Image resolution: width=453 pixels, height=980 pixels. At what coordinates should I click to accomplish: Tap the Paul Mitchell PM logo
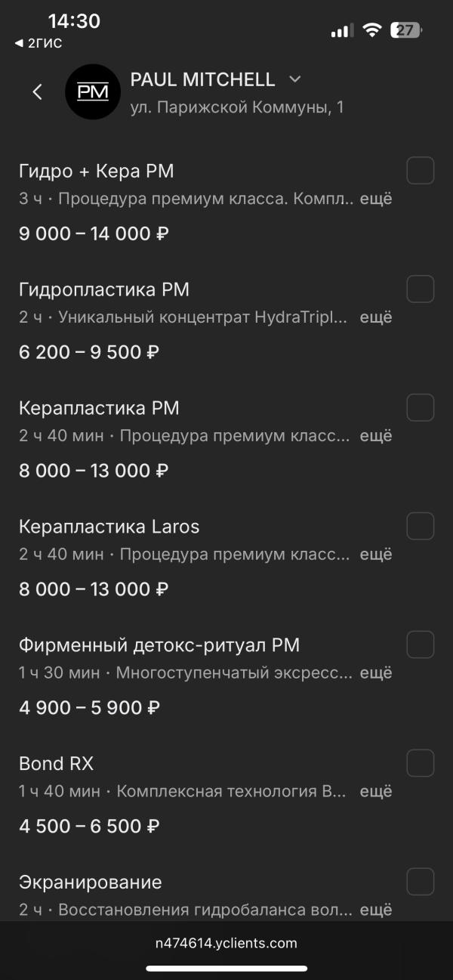pyautogui.click(x=93, y=92)
